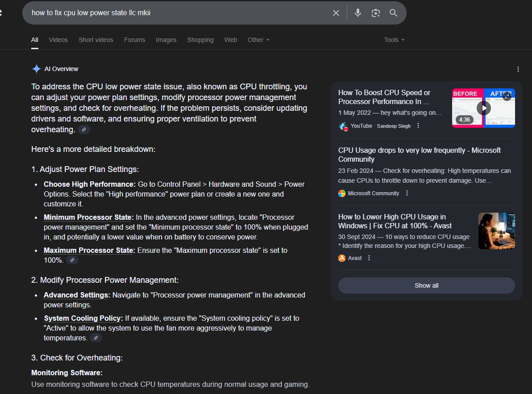Click the Avast favicon
The height and width of the screenshot is (394, 532).
click(342, 258)
